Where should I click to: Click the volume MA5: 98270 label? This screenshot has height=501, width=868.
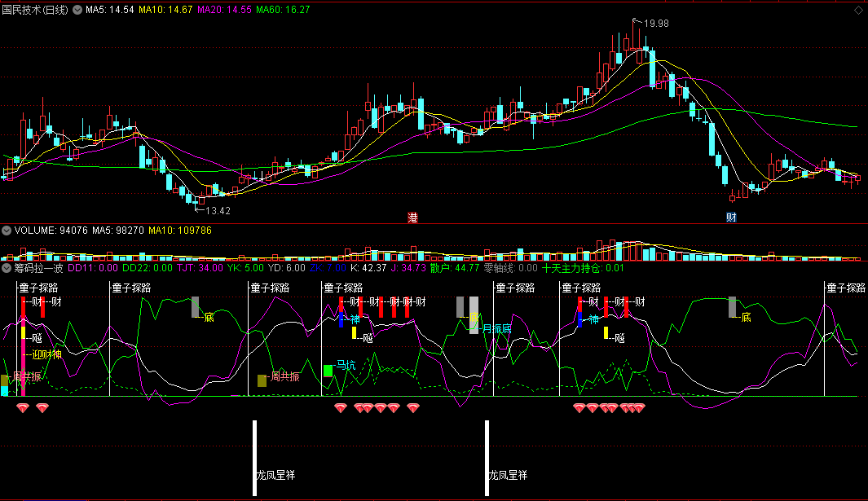point(118,231)
